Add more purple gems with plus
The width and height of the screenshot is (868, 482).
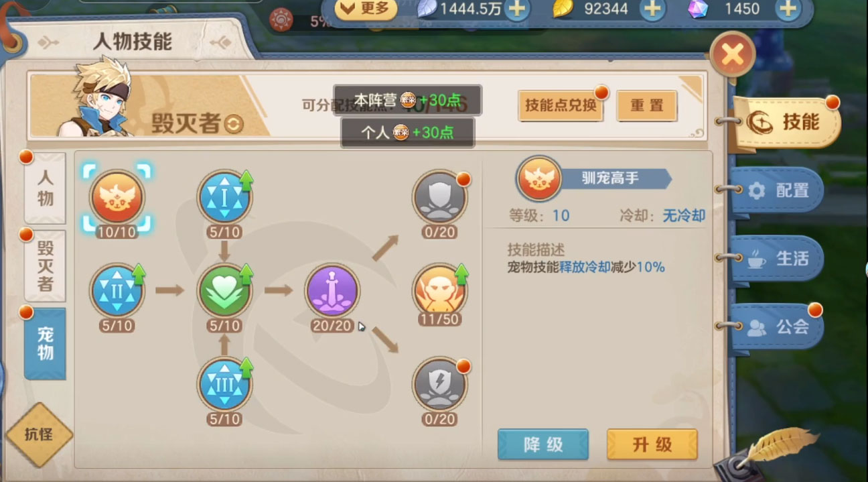click(x=788, y=9)
